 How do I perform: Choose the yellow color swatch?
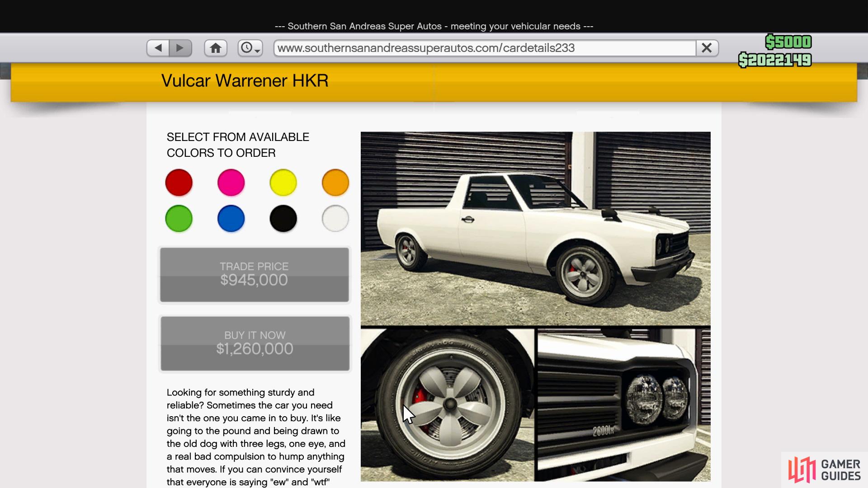tap(283, 183)
